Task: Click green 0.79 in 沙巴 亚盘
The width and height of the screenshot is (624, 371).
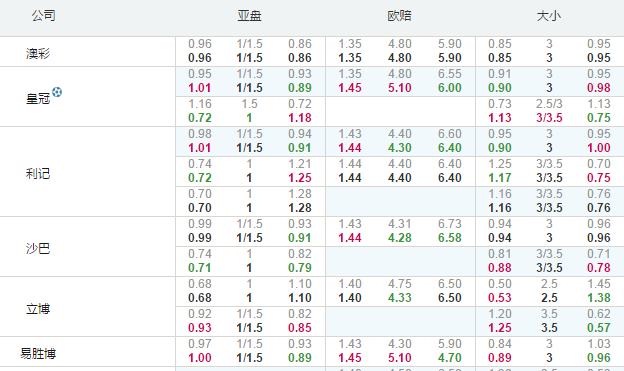Action: click(300, 268)
